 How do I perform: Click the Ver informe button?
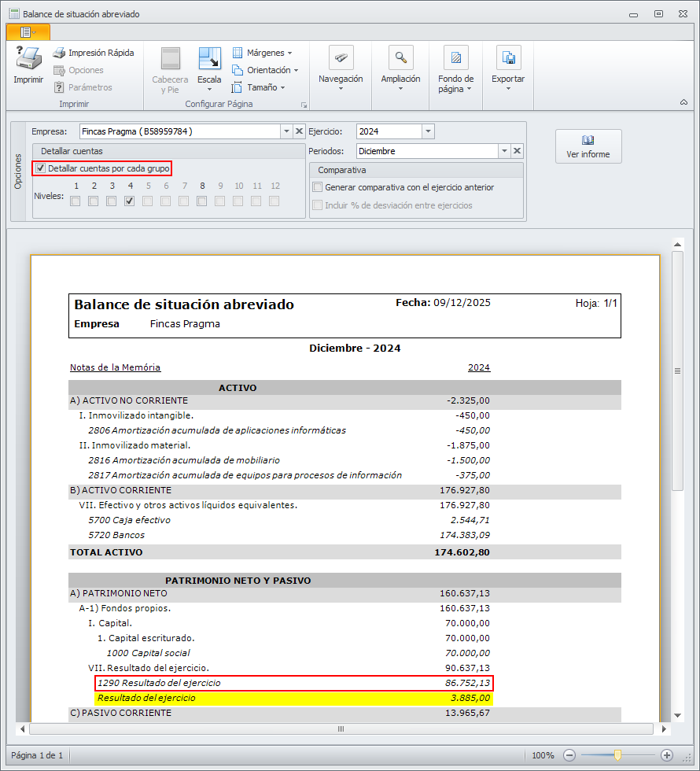click(x=588, y=146)
